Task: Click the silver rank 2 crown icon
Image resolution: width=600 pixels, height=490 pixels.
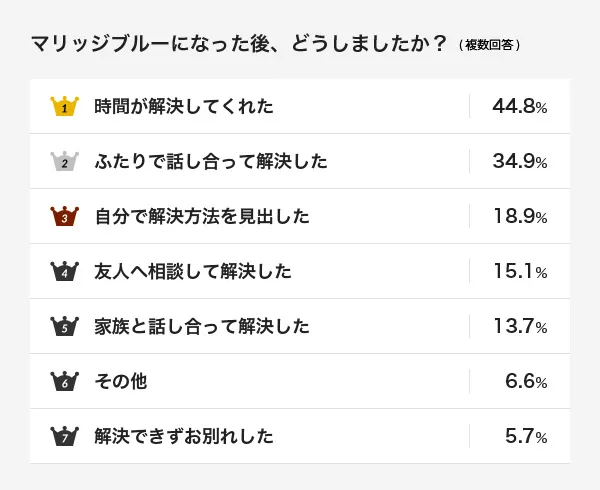Action: click(x=64, y=161)
